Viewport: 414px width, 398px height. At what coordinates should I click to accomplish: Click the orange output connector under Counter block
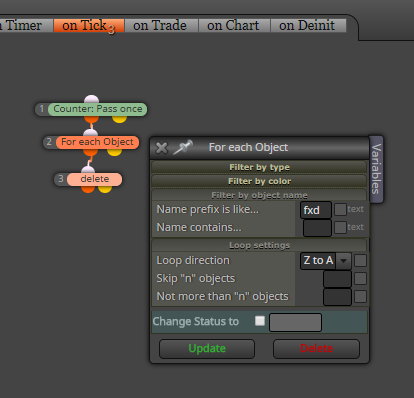pos(91,119)
